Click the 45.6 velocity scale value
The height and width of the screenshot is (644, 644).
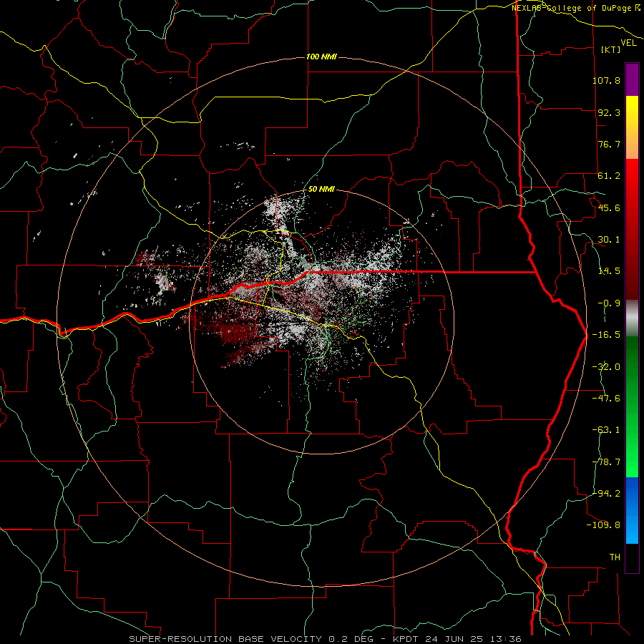[x=609, y=208]
